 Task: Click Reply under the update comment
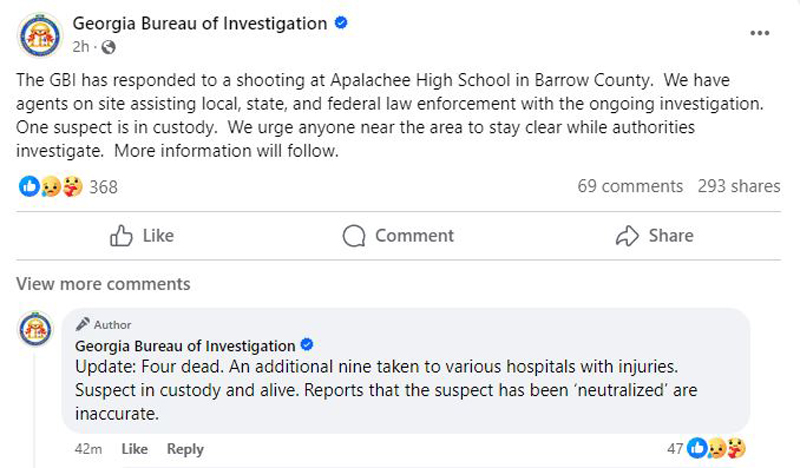pos(185,449)
